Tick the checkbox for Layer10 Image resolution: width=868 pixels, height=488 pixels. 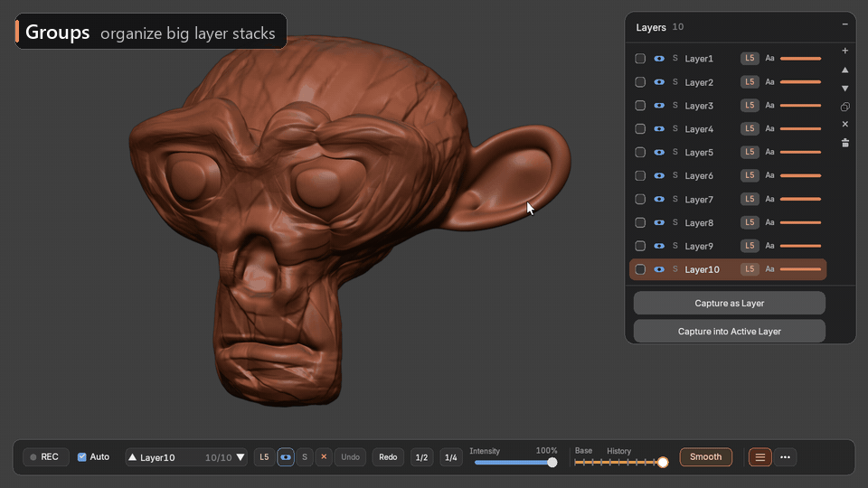tap(640, 269)
